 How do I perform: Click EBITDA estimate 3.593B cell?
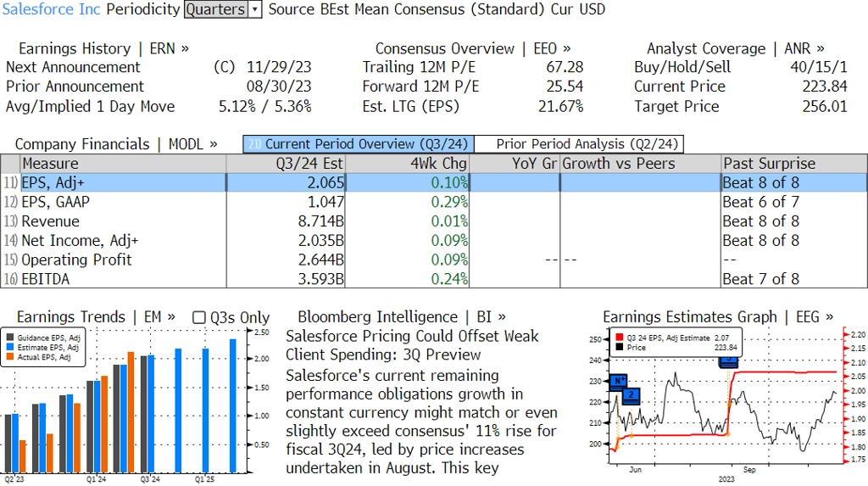tap(321, 279)
